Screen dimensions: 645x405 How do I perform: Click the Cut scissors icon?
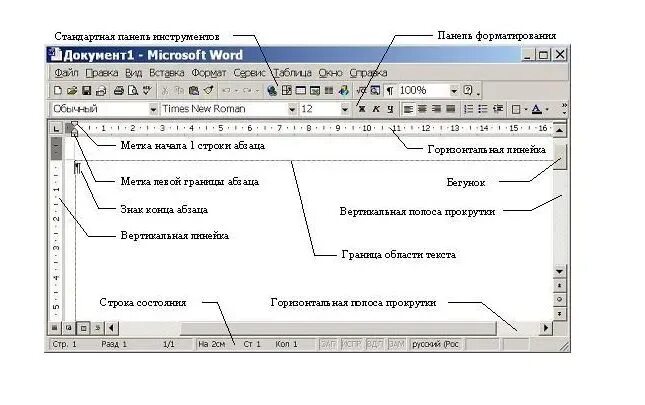click(x=165, y=90)
